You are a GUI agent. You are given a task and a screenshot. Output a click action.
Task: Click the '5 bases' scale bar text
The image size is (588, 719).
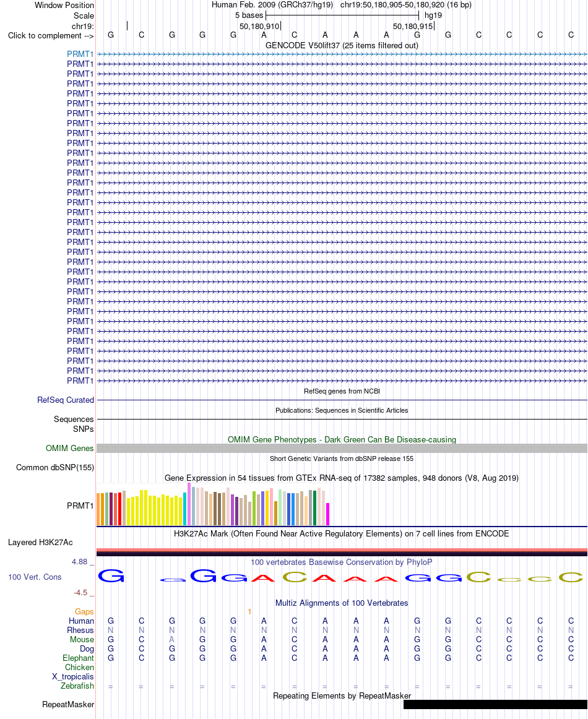tap(249, 15)
